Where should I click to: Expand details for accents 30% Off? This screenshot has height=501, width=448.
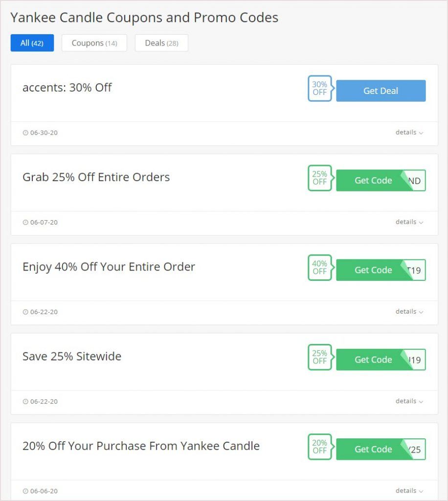[x=409, y=132]
